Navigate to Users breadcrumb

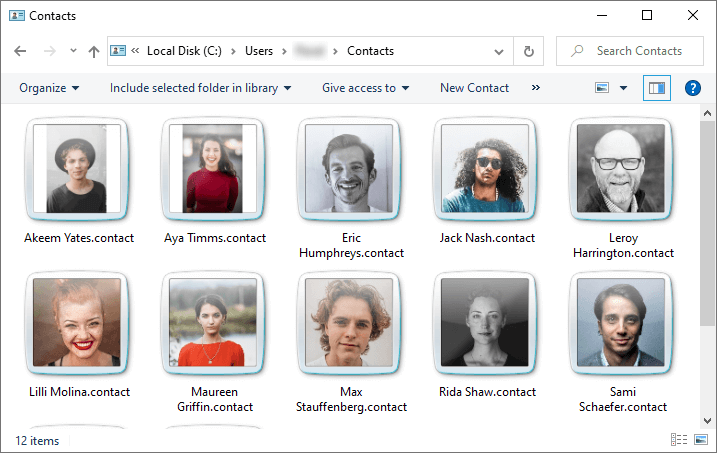(x=259, y=51)
